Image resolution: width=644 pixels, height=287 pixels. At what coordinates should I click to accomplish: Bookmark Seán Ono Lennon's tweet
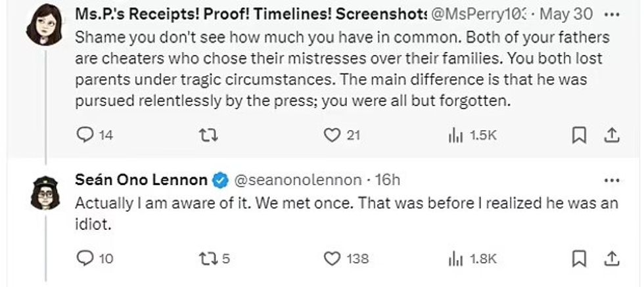(580, 258)
